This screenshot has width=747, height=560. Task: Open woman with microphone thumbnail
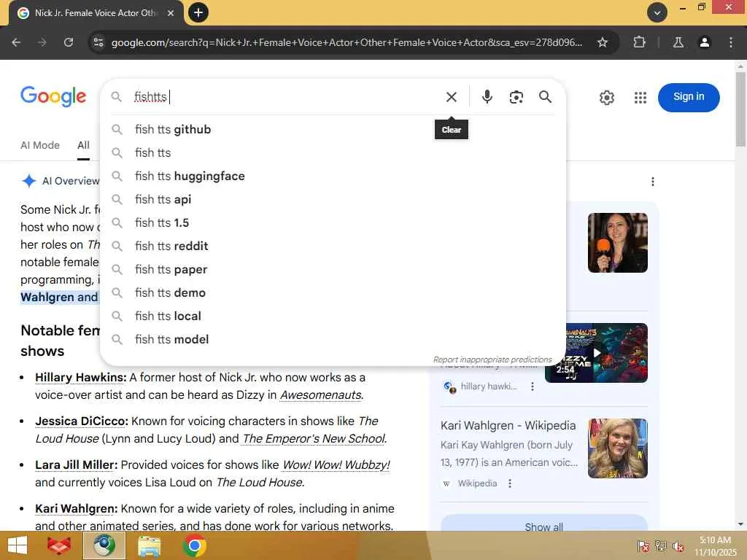click(617, 243)
